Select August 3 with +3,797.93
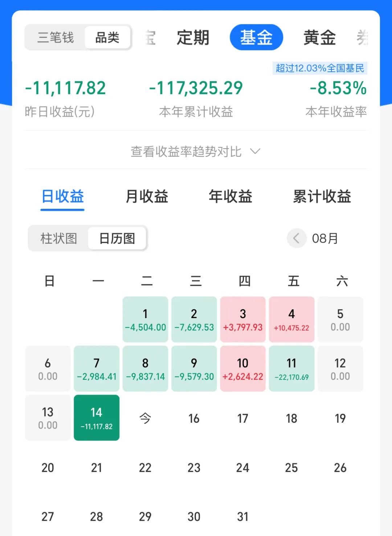392x536 pixels. [243, 320]
